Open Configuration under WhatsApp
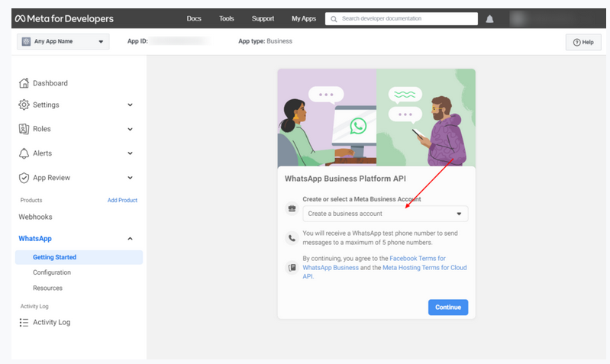610x364 pixels. (52, 272)
